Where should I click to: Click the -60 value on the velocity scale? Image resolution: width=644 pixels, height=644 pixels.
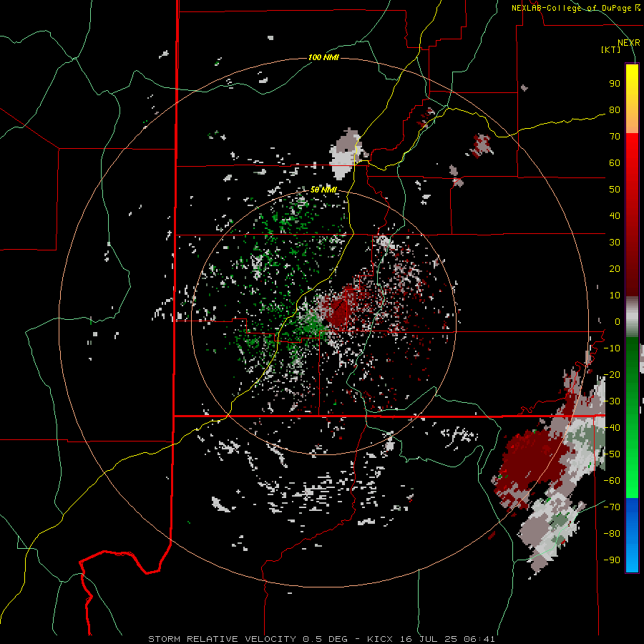[x=612, y=481]
